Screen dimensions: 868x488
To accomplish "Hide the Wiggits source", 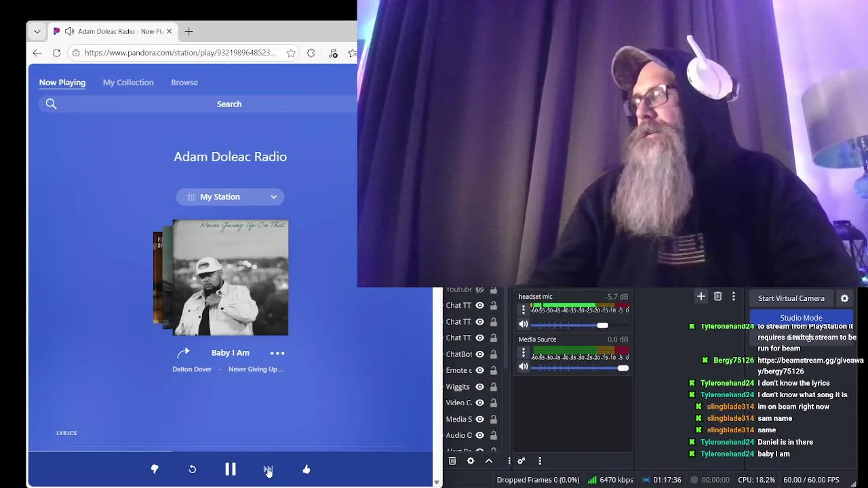I will [479, 386].
